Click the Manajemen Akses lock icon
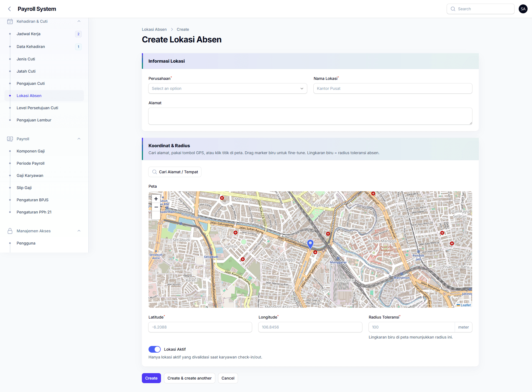This screenshot has height=392, width=532. point(10,231)
